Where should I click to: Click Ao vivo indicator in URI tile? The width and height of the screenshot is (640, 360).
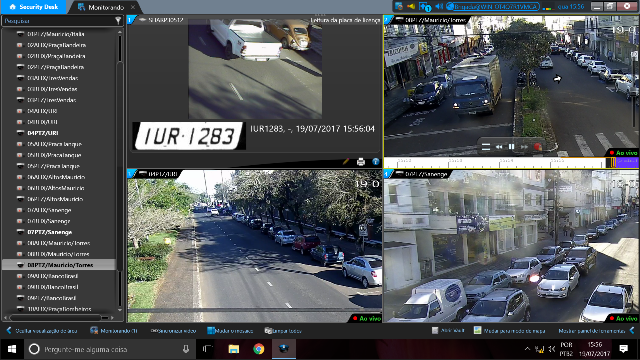click(367, 318)
